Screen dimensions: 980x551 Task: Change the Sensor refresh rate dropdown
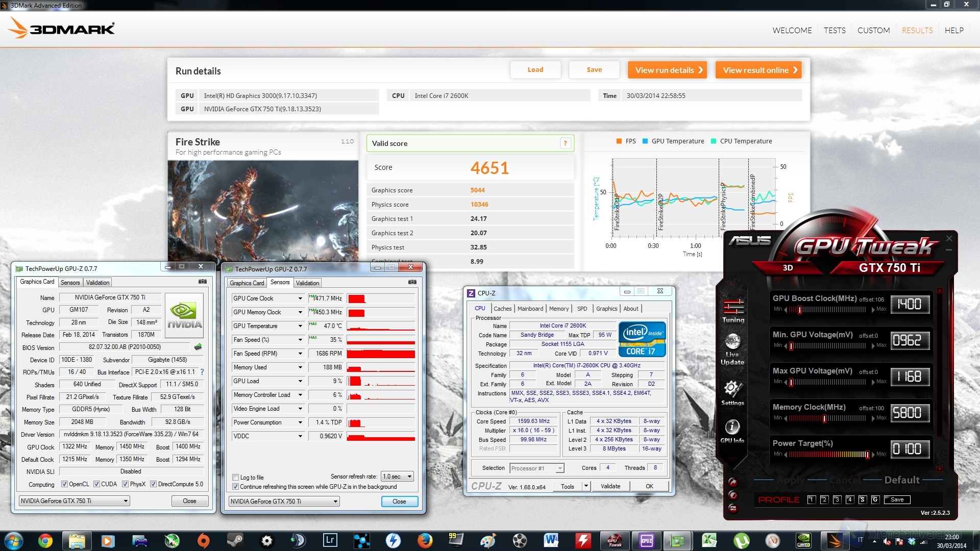pos(410,476)
